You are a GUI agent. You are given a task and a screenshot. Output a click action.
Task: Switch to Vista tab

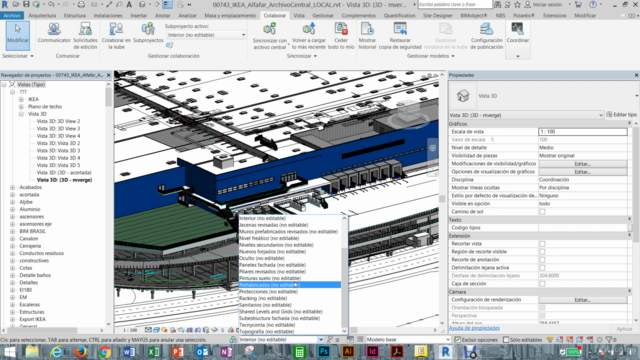(299, 16)
